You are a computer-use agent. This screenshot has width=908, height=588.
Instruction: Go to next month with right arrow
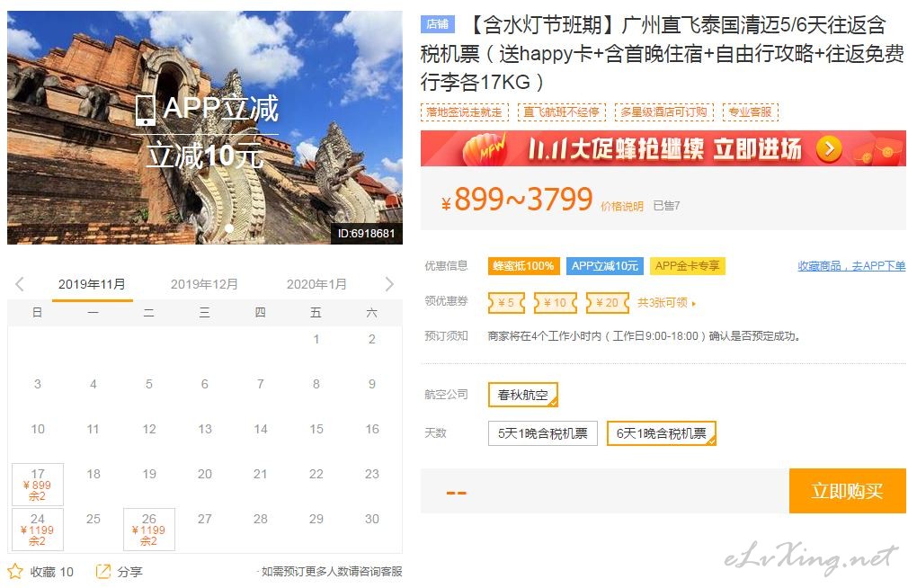(x=389, y=284)
